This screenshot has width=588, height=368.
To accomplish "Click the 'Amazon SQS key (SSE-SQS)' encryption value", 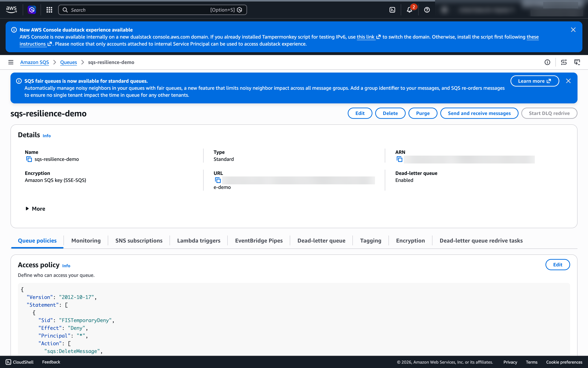I will tap(55, 180).
